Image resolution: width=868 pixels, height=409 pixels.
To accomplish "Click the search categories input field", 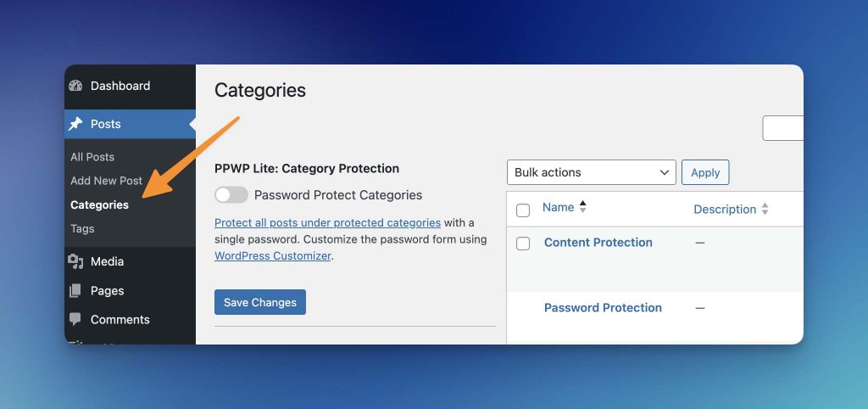I will pos(782,128).
